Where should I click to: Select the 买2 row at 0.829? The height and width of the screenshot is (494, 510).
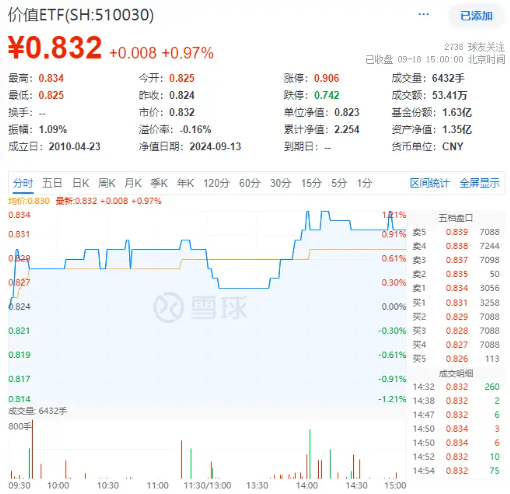coord(456,317)
